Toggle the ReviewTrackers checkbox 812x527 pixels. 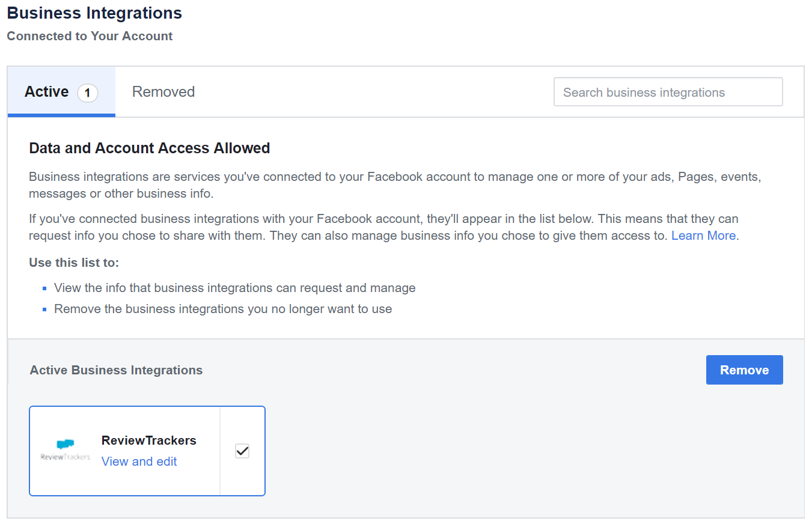pyautogui.click(x=242, y=451)
